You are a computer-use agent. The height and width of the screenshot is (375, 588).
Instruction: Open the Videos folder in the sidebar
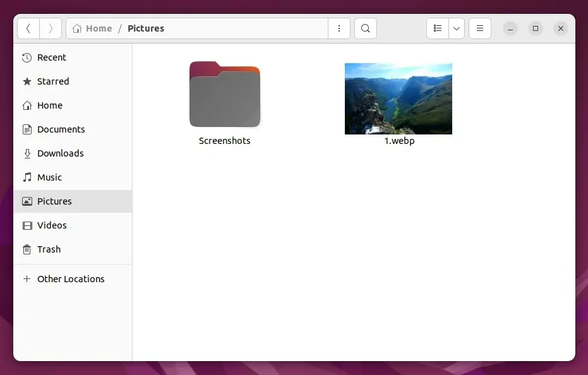pos(51,225)
